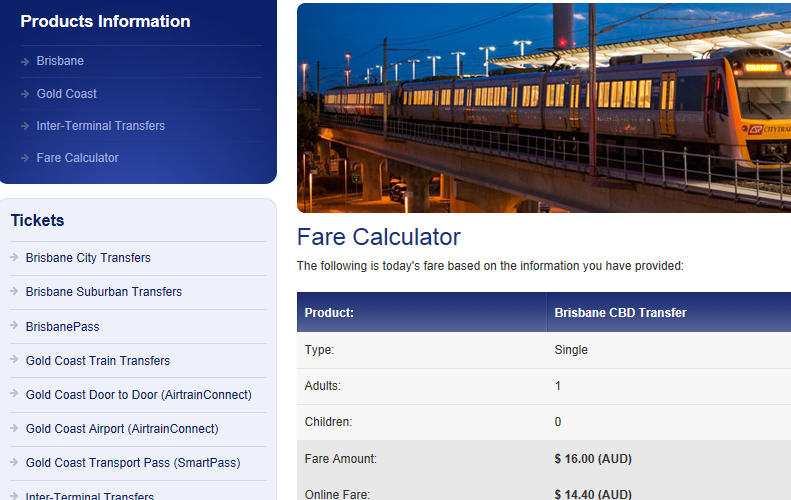Click arrow icon beside Gold Coast Transport Pass
The image size is (791, 500).
(14, 462)
